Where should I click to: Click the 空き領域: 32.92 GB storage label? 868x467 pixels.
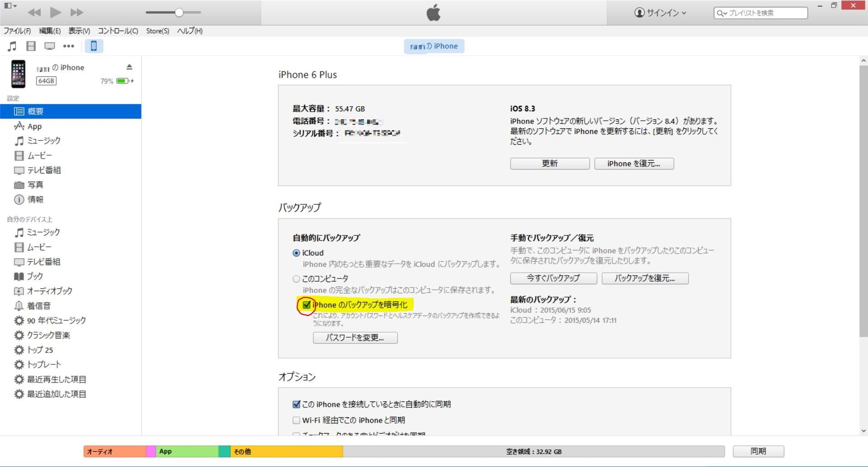[534, 451]
